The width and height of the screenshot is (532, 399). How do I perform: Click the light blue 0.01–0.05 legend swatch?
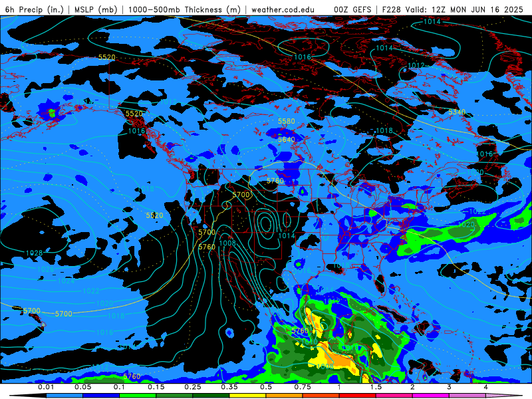coord(65,396)
